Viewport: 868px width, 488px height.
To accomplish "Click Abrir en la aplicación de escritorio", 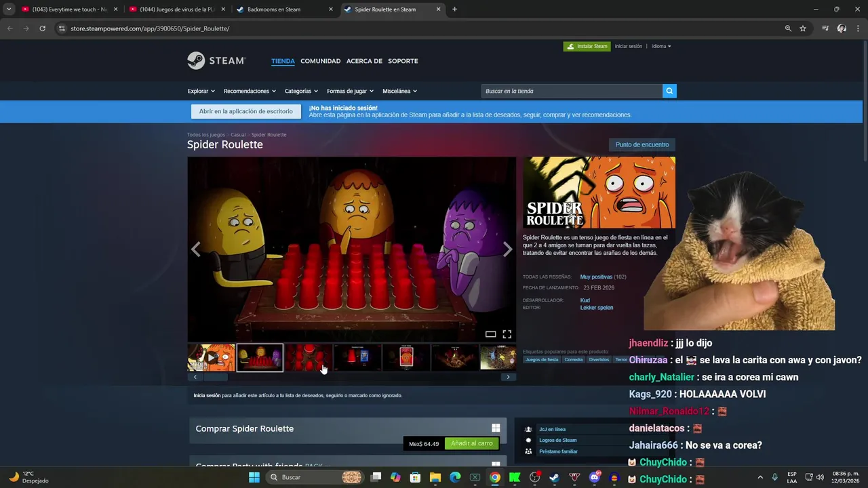I will 245,111.
